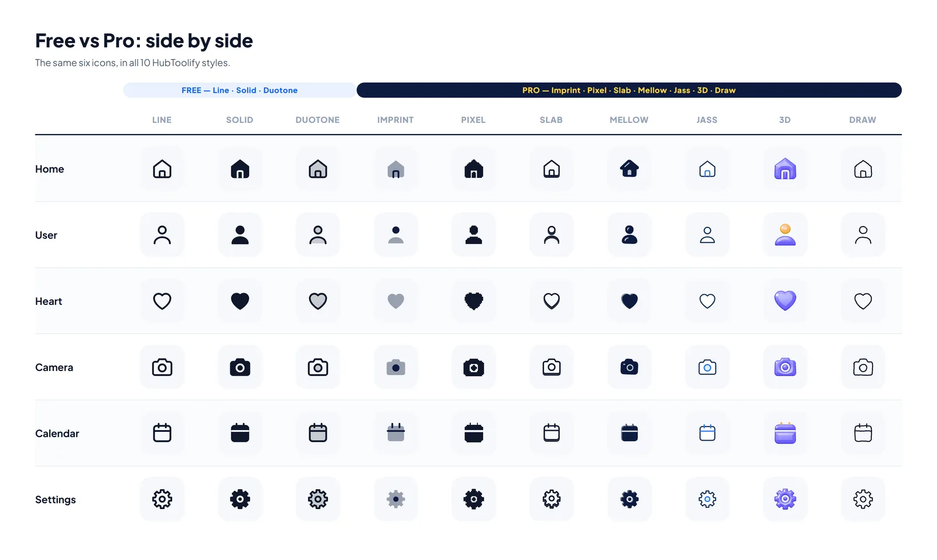Click the Heart row label

49,301
